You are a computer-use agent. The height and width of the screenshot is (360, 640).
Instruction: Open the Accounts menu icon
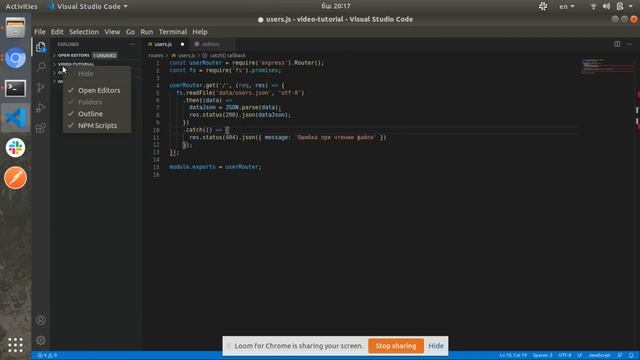pyautogui.click(x=40, y=320)
